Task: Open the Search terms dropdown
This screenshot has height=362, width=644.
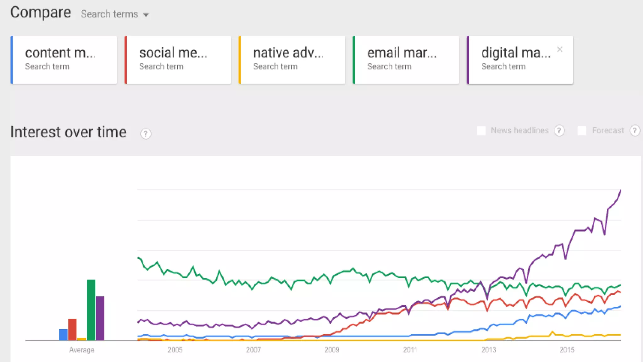Action: point(109,14)
